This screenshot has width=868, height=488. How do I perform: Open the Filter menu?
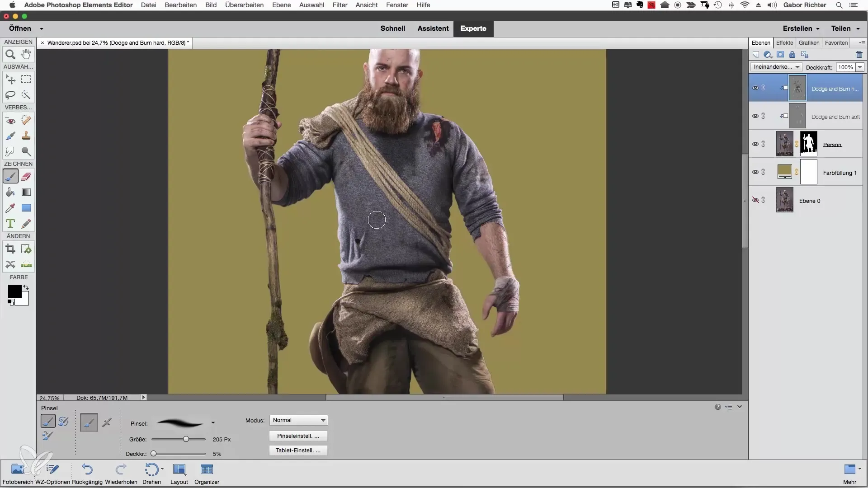[x=340, y=5]
